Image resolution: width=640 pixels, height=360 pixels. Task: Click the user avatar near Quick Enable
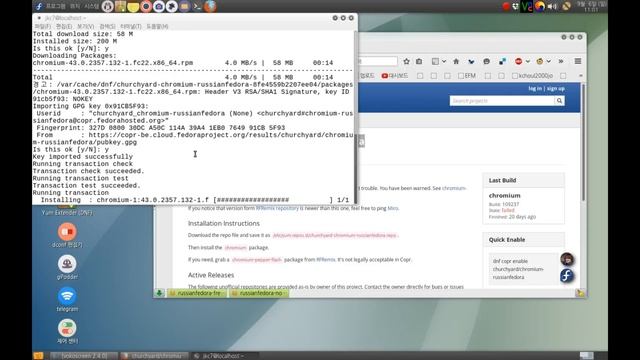pyautogui.click(x=567, y=259)
